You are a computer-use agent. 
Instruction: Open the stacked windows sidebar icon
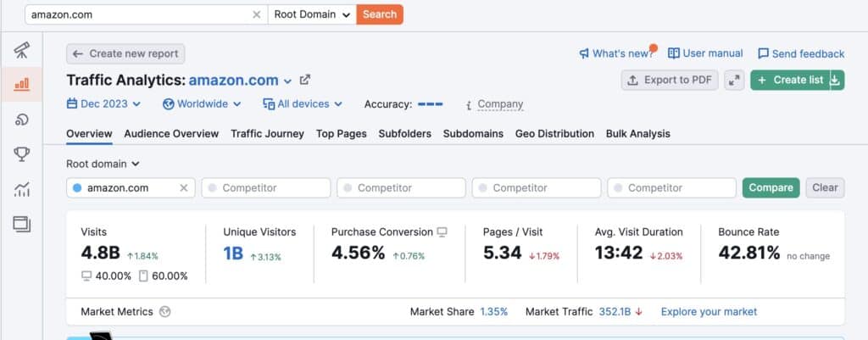[x=21, y=225]
